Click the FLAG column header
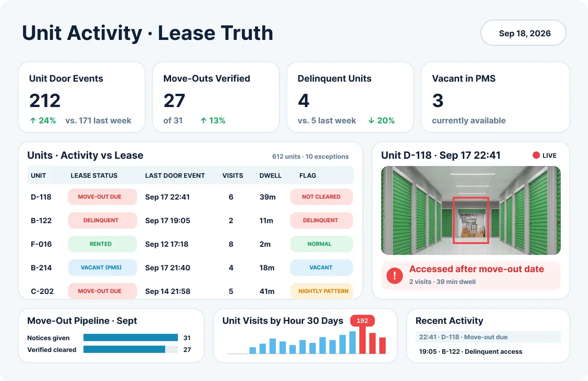The image size is (588, 381). click(308, 176)
